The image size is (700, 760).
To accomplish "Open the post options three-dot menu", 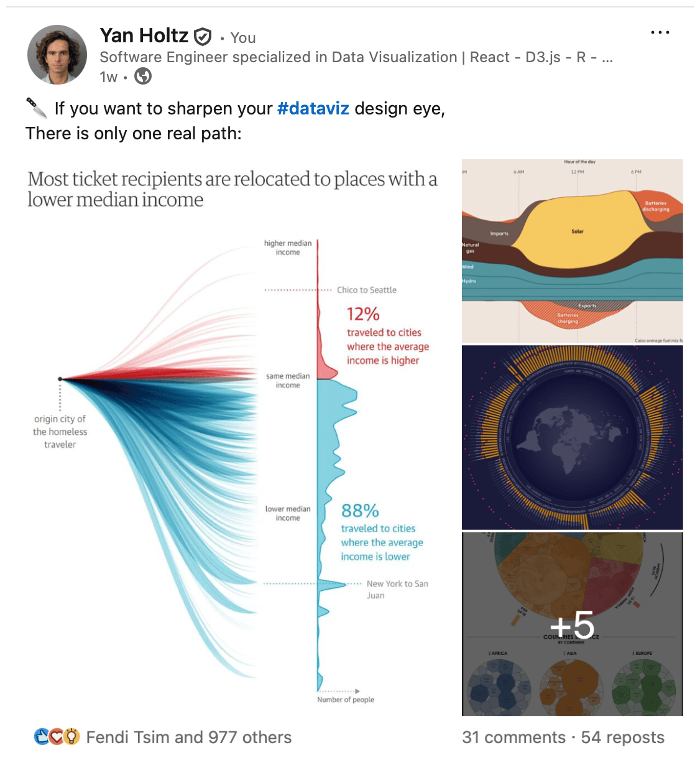I will click(660, 33).
